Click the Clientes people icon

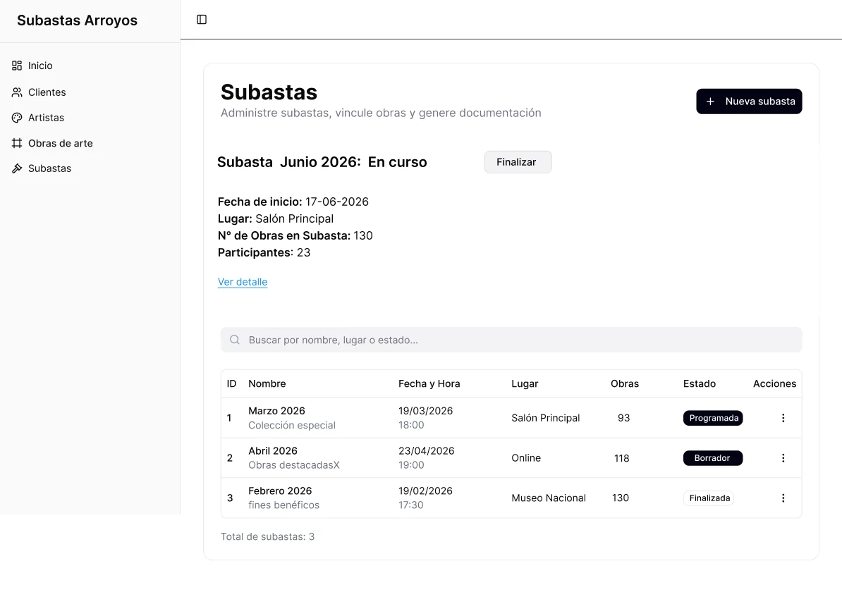pyautogui.click(x=17, y=92)
